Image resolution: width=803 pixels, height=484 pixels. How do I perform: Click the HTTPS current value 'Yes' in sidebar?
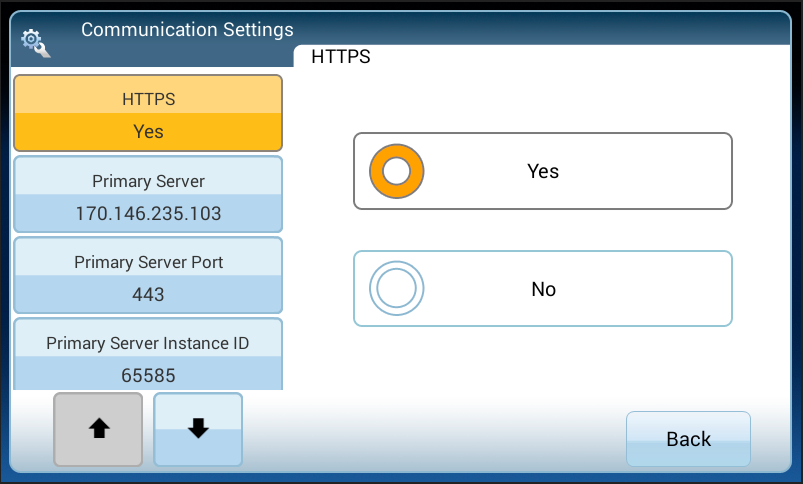tap(148, 131)
